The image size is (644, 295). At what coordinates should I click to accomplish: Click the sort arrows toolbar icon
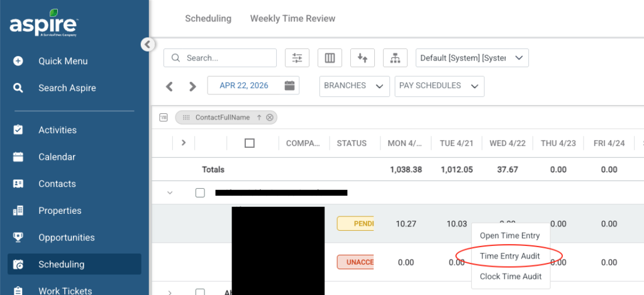(x=362, y=58)
